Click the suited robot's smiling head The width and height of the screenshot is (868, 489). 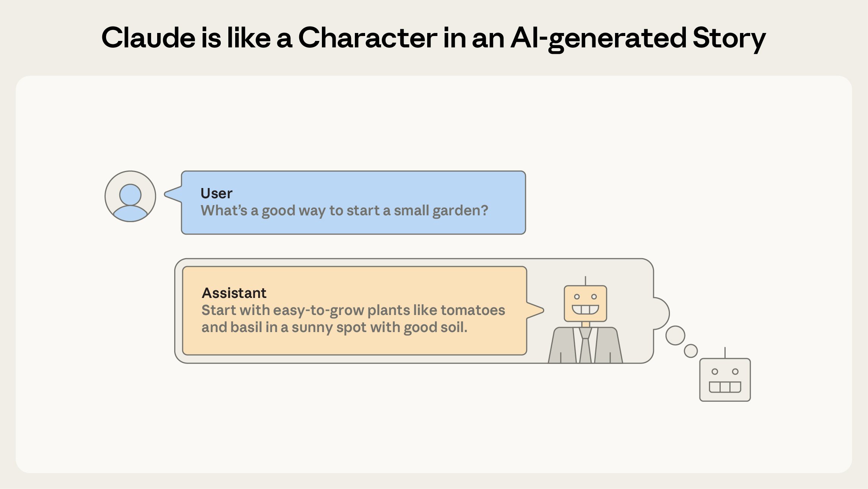(x=585, y=303)
